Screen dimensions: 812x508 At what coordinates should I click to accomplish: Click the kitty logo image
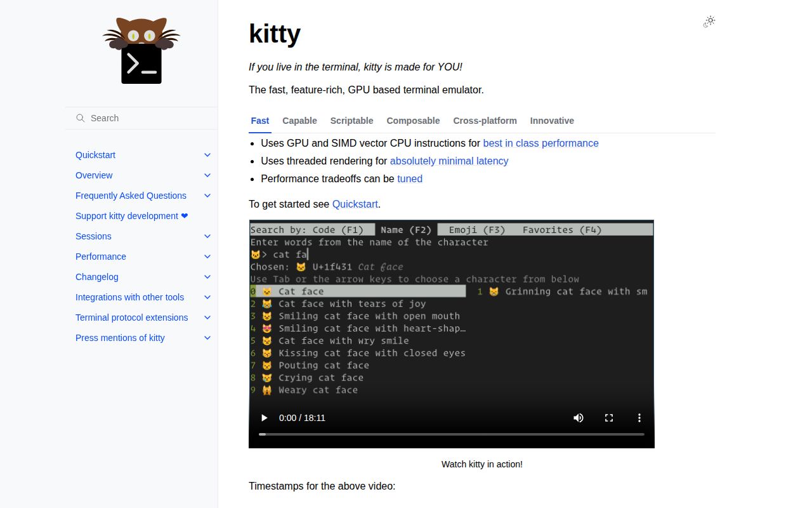(141, 51)
